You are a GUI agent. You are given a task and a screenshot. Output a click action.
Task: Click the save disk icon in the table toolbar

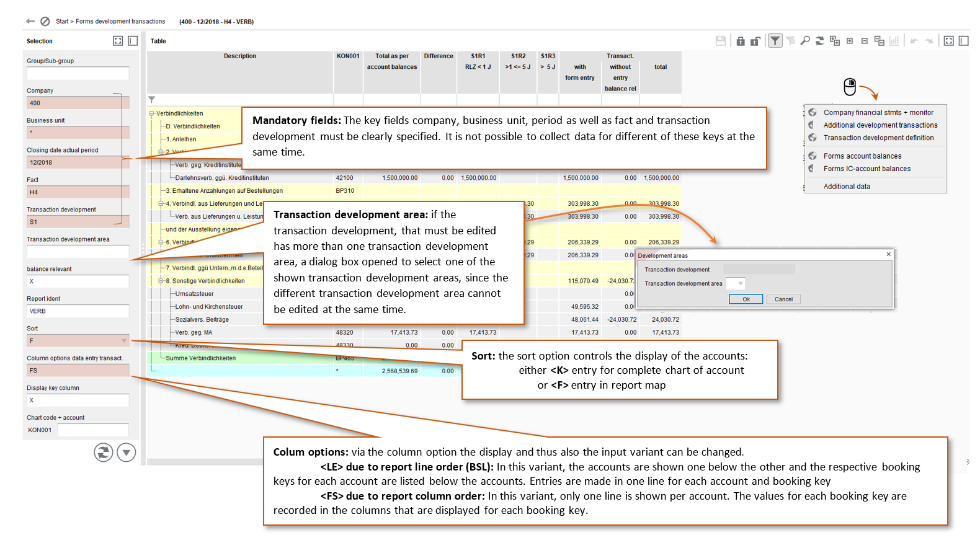pos(721,41)
